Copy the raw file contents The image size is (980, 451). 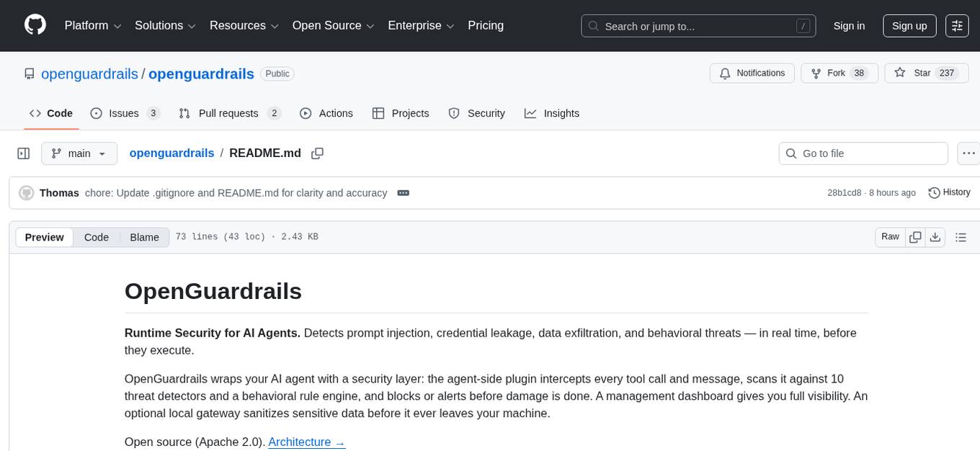pyautogui.click(x=915, y=236)
